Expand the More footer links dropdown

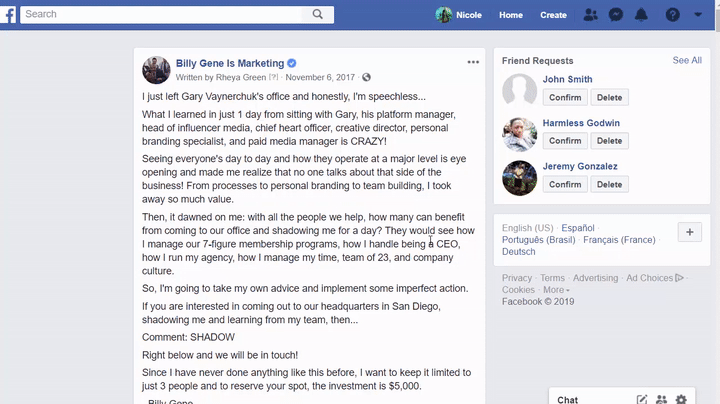point(555,290)
